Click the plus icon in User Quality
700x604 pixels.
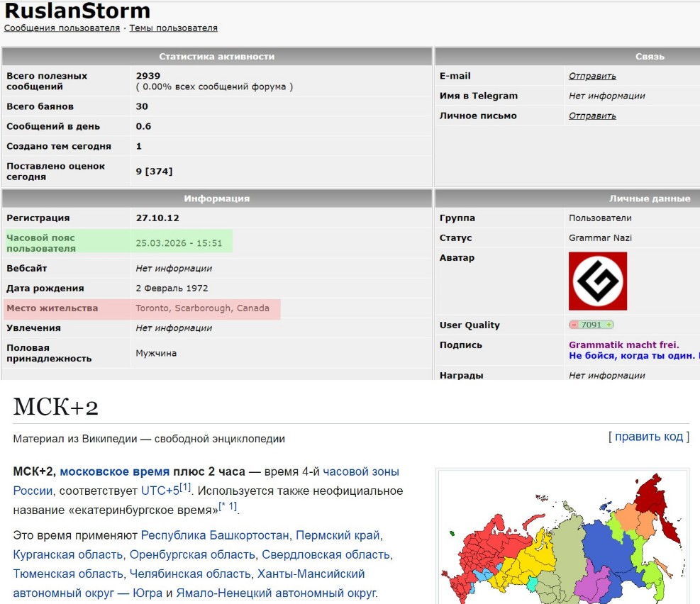[609, 325]
